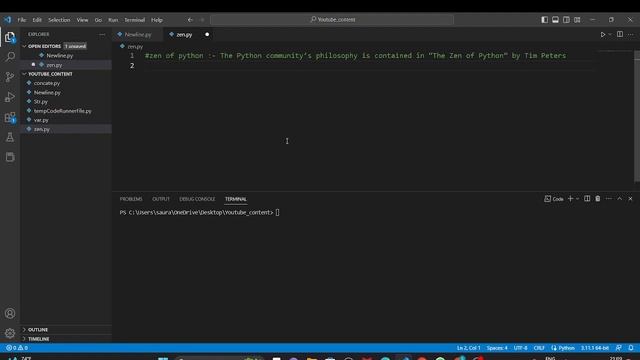Open notifications bell in status bar
Screen dimensions: 640x360
[631, 348]
